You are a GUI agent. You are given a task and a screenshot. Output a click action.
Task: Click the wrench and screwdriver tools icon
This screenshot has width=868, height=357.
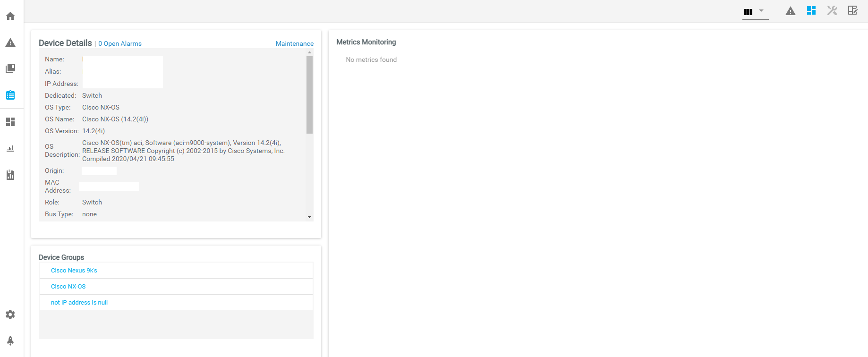click(832, 10)
